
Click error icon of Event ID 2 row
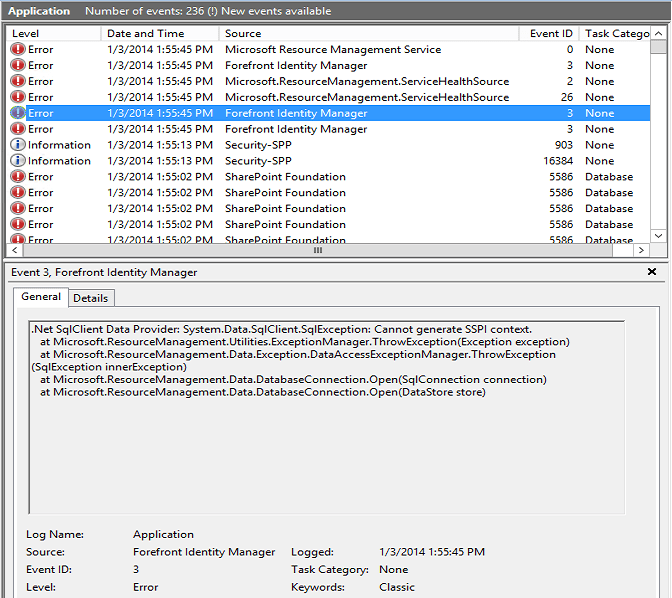click(x=18, y=81)
